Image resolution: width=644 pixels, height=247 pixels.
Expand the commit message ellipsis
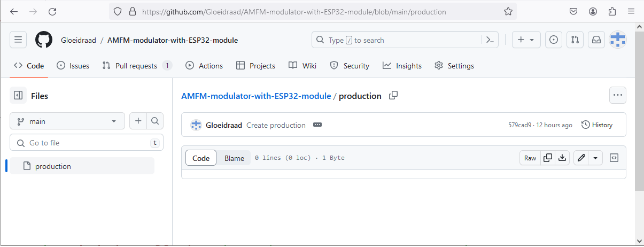pos(317,125)
